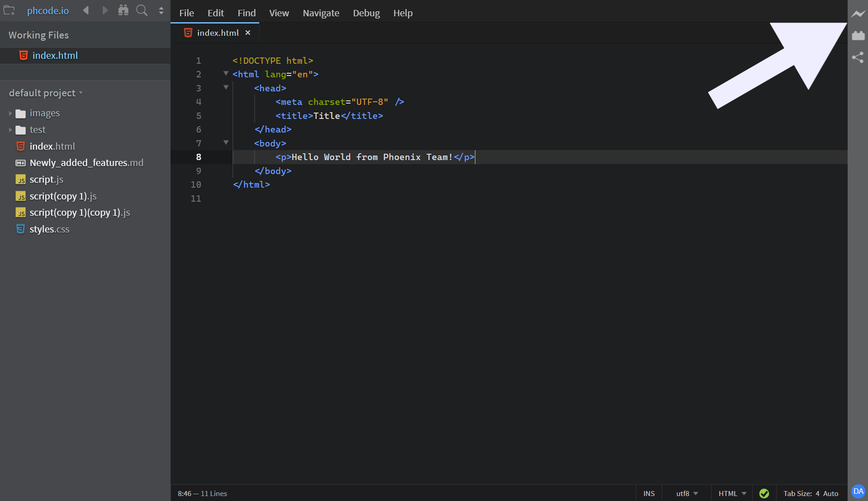Switch to the index.html editor tab
The width and height of the screenshot is (868, 501).
[218, 32]
